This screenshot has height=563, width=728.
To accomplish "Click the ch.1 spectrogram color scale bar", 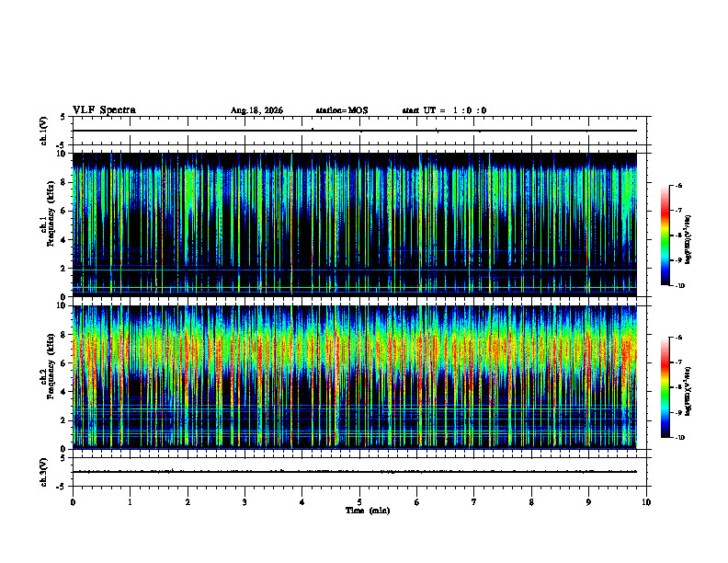I will click(665, 236).
